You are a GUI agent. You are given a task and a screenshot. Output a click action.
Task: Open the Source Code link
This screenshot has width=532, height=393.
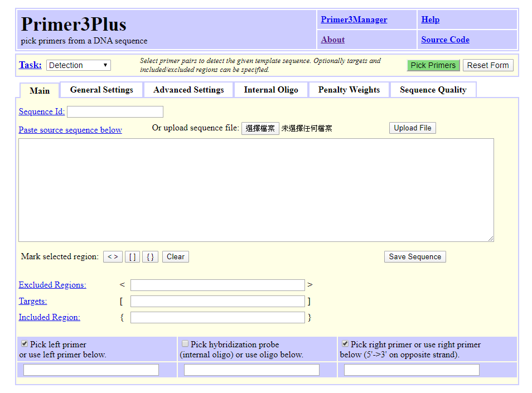(x=445, y=40)
